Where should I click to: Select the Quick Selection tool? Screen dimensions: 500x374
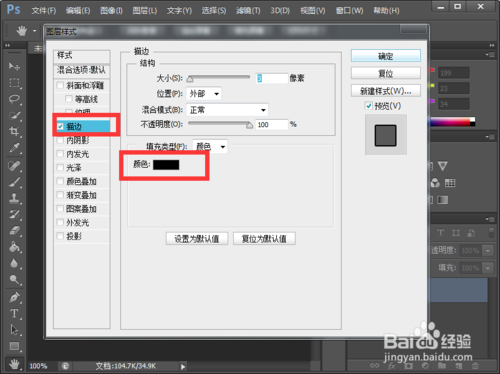click(14, 115)
